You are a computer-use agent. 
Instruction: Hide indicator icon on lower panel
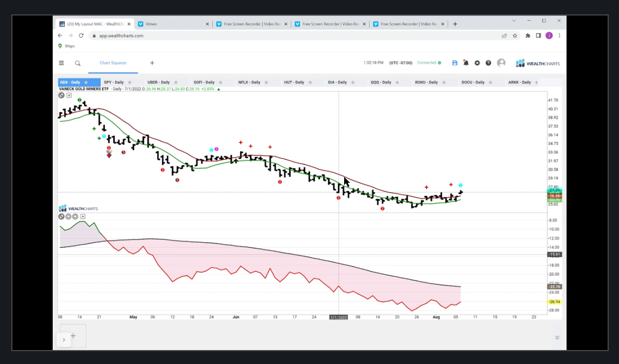(61, 216)
